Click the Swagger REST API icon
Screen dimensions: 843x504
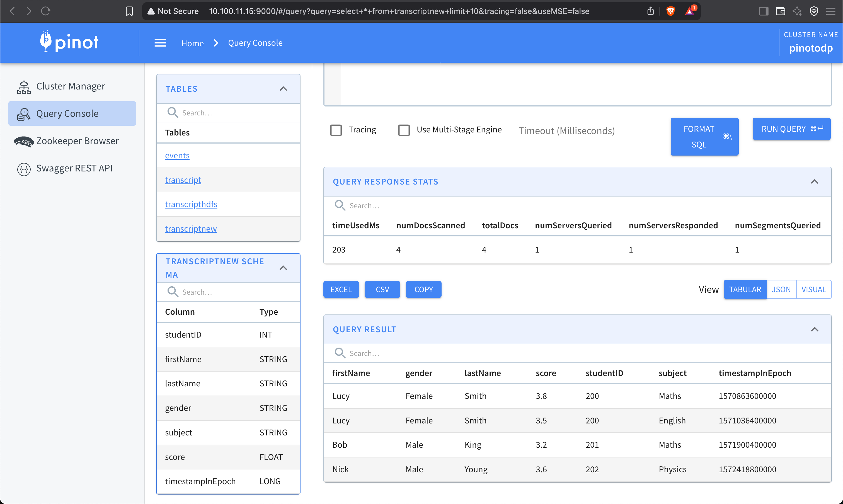coord(24,169)
